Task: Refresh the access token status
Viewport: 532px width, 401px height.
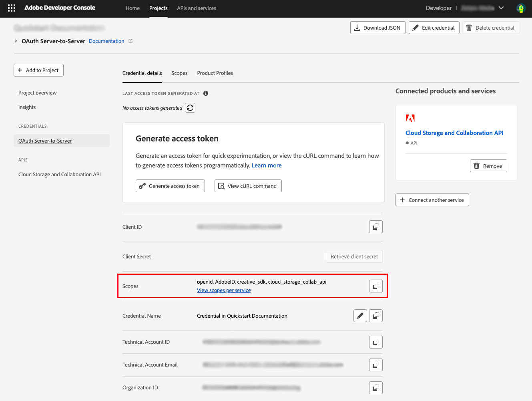Action: pyautogui.click(x=190, y=108)
